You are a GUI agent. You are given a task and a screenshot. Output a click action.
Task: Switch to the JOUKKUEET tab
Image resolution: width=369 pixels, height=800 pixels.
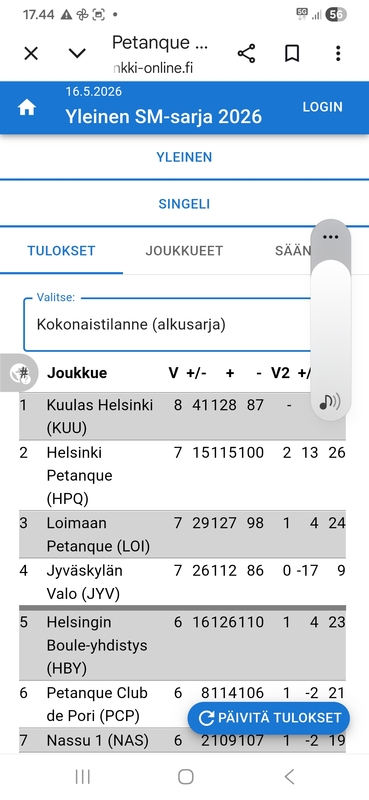(x=184, y=251)
